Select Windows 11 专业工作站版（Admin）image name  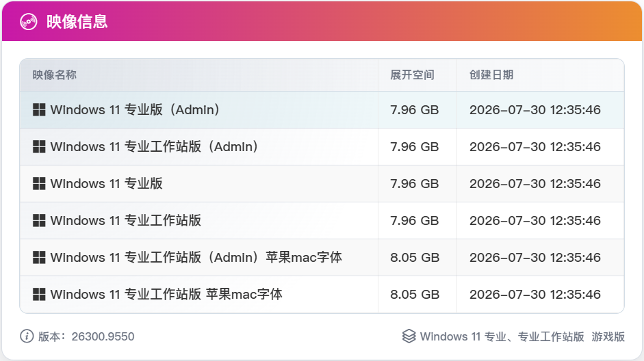[155, 147]
